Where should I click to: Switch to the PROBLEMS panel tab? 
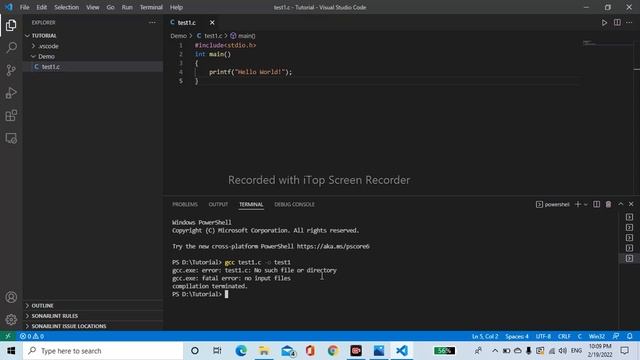(185, 204)
